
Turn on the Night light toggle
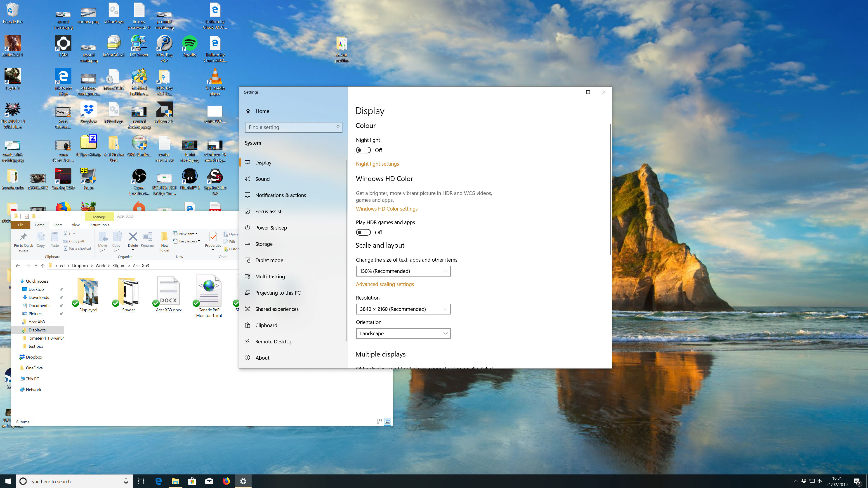[363, 150]
